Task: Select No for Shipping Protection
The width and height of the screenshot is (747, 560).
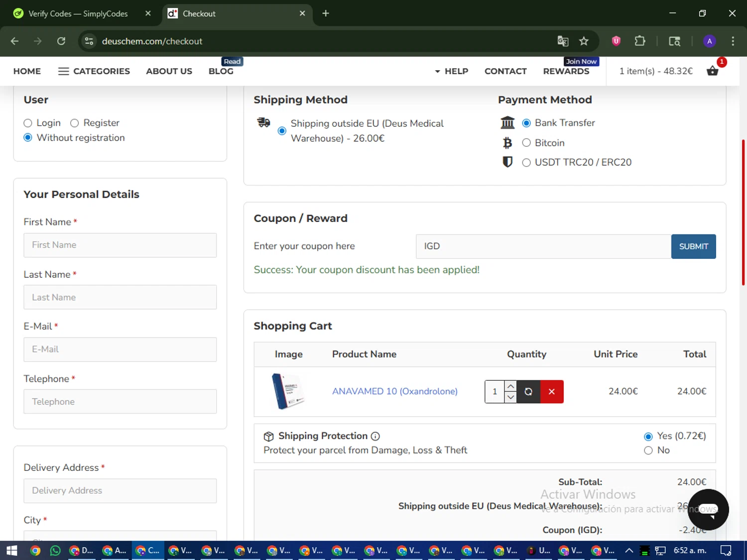Action: (648, 450)
